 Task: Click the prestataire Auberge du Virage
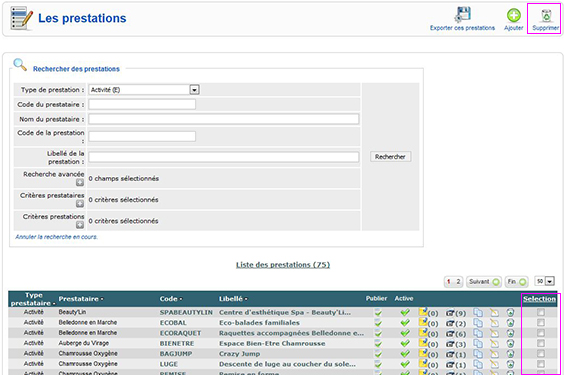pyautogui.click(x=84, y=343)
